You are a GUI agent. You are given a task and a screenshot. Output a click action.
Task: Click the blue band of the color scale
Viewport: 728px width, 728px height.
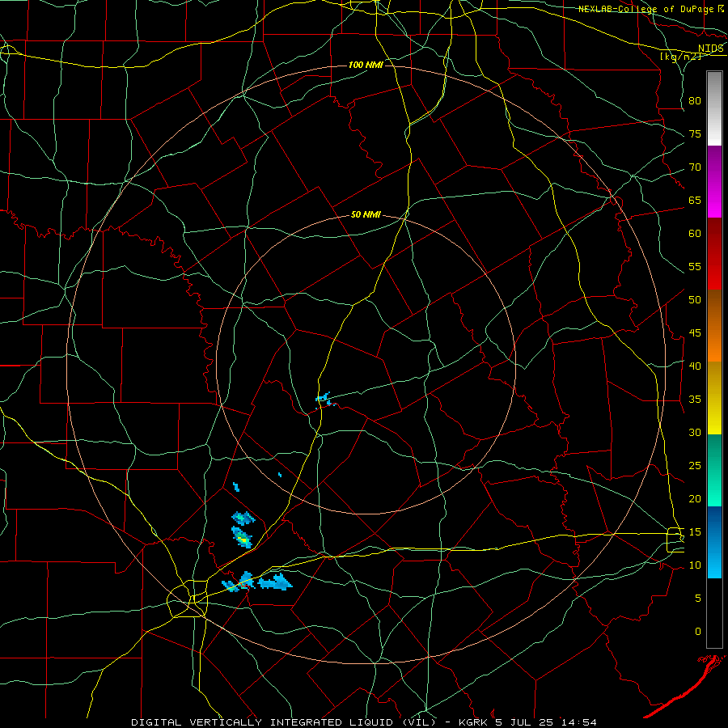[x=714, y=542]
